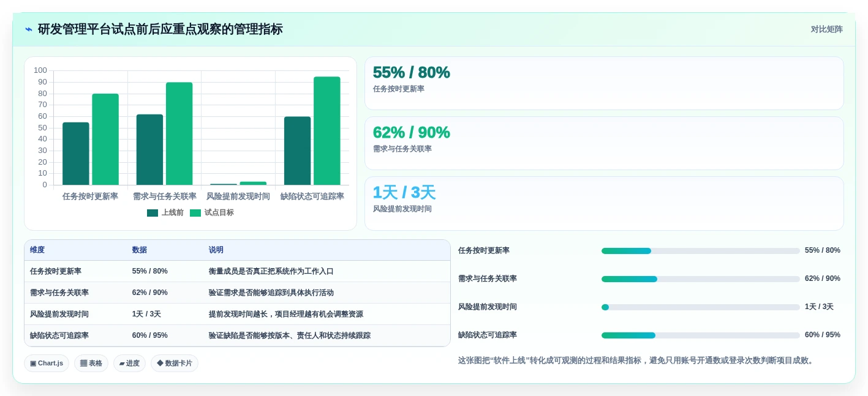Click the dark 上线前 bar for 需求与任务关联率

coord(149,149)
